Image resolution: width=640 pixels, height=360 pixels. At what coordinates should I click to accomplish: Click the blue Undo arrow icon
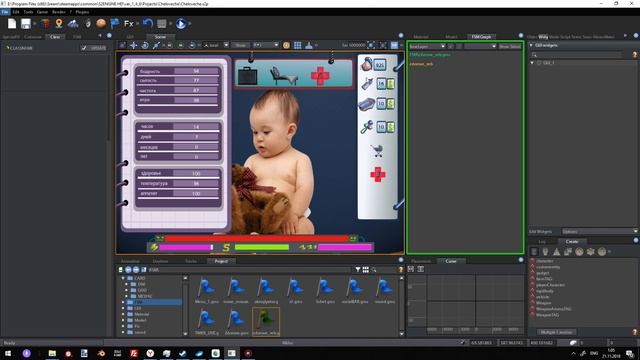point(148,23)
